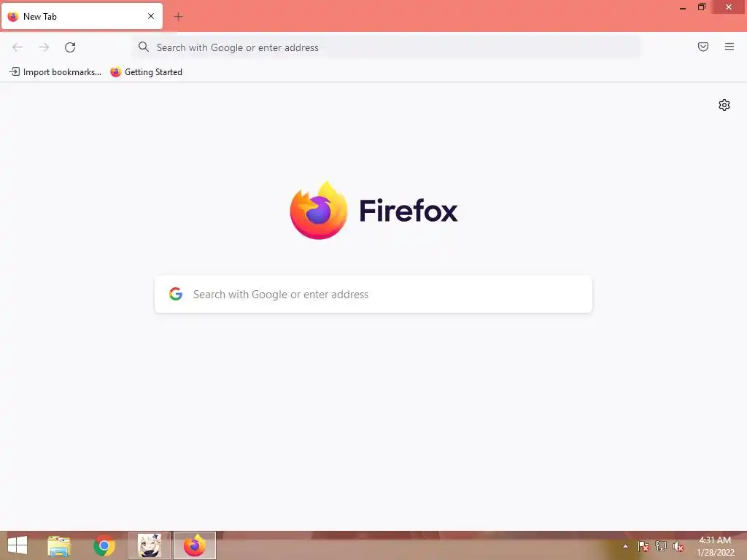This screenshot has width=747, height=560.
Task: Click the muted volume tray icon
Action: (x=678, y=546)
